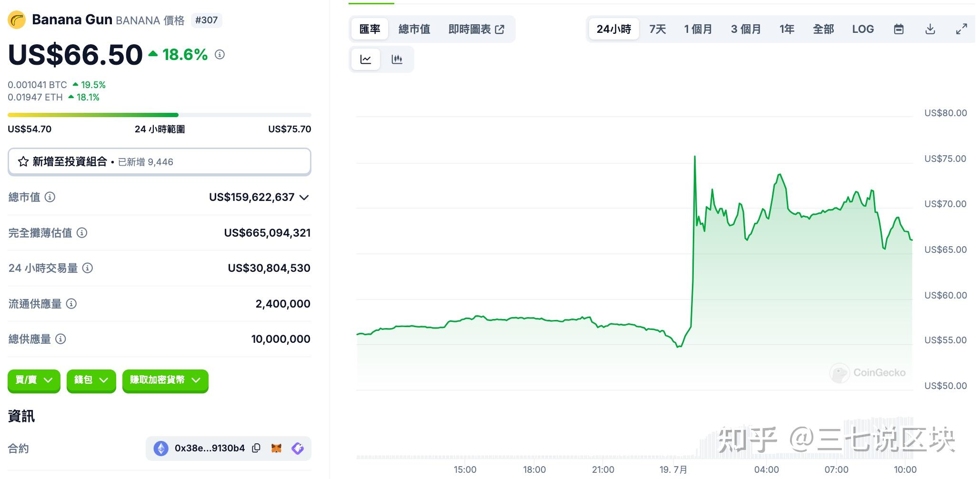Copy the BANANA contract address
Viewport: 980px width, 479px height.
[x=256, y=448]
